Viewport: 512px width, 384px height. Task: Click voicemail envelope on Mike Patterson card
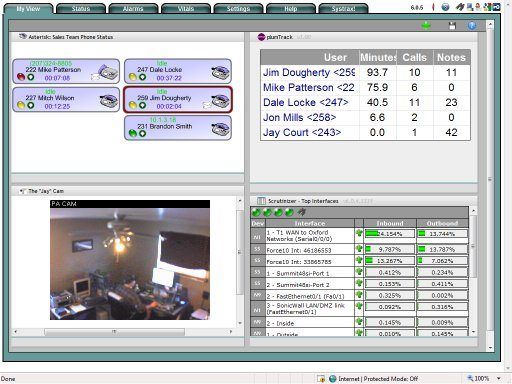pos(95,77)
